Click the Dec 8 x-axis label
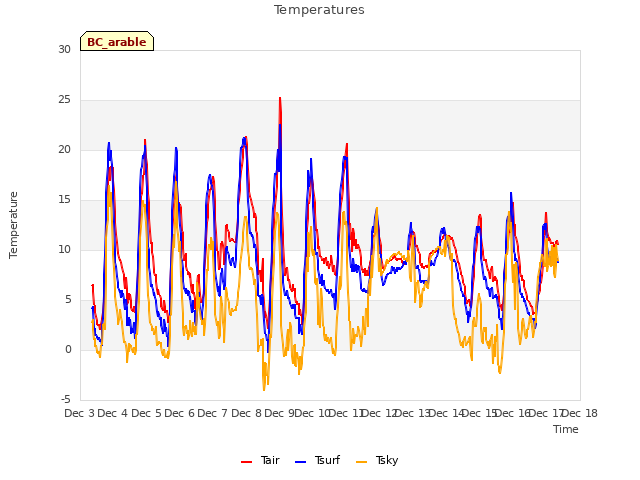 click(x=246, y=413)
